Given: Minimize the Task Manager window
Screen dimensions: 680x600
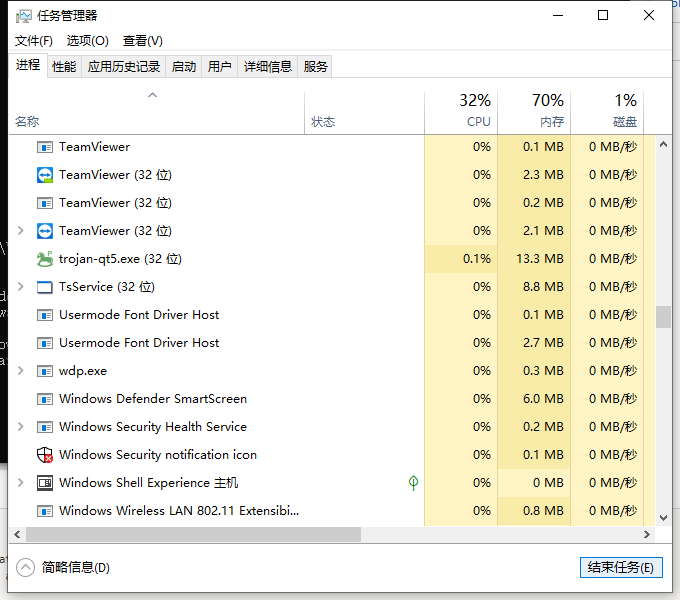Looking at the screenshot, I should tap(558, 16).
